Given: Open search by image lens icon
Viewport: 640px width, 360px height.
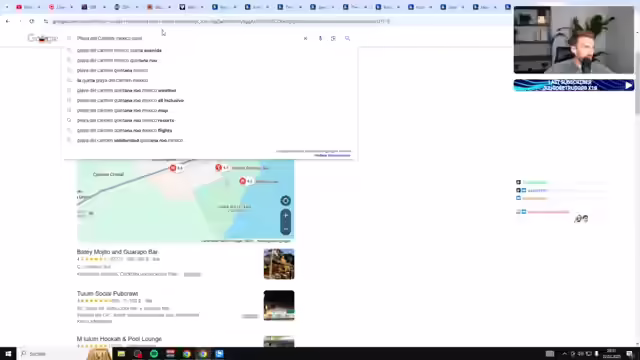Looking at the screenshot, I should click(x=333, y=38).
